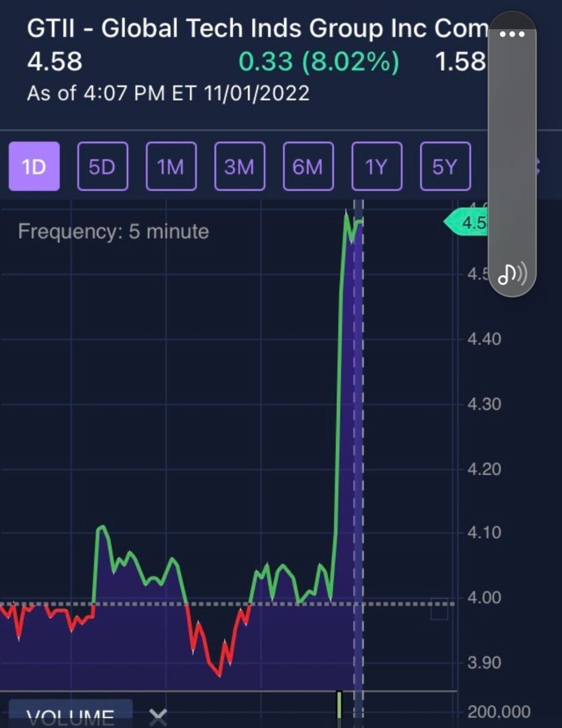The image size is (562, 728).
Task: Close the VOLUME indicator panel
Action: pos(158,717)
